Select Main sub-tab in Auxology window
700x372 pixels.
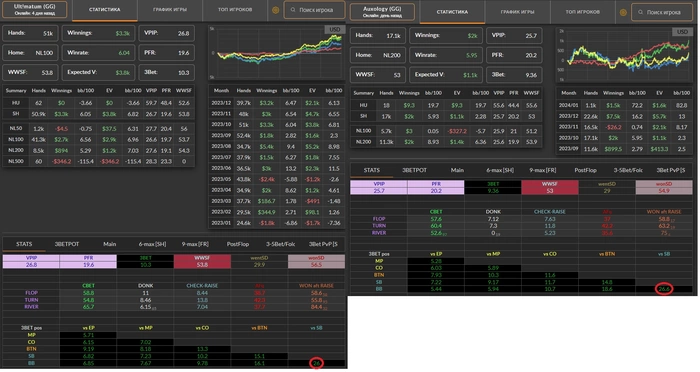457,170
